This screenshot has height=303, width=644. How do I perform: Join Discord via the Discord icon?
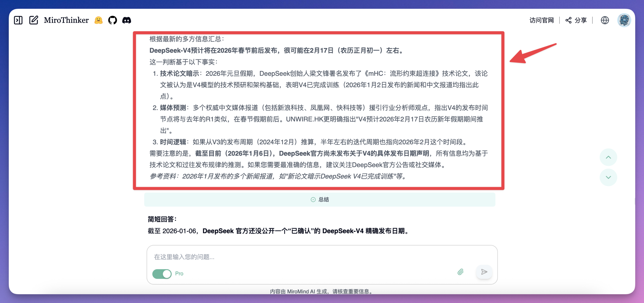pyautogui.click(x=127, y=20)
